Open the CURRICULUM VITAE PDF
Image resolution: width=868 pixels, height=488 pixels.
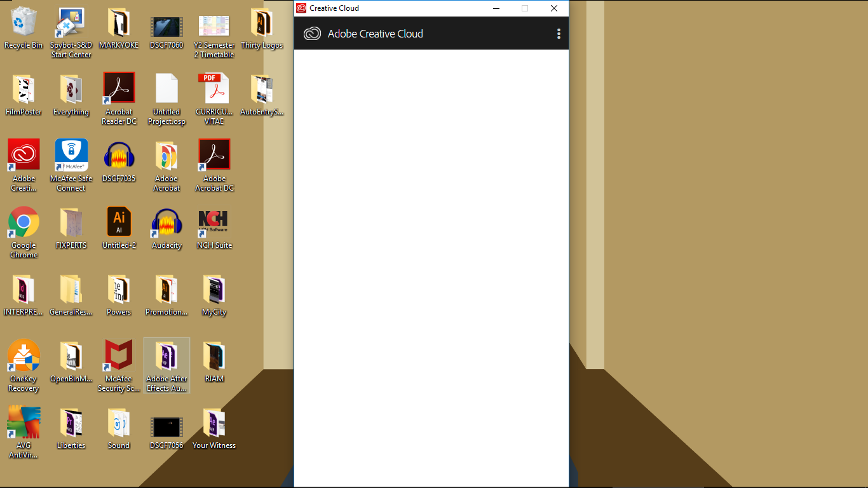(x=214, y=87)
